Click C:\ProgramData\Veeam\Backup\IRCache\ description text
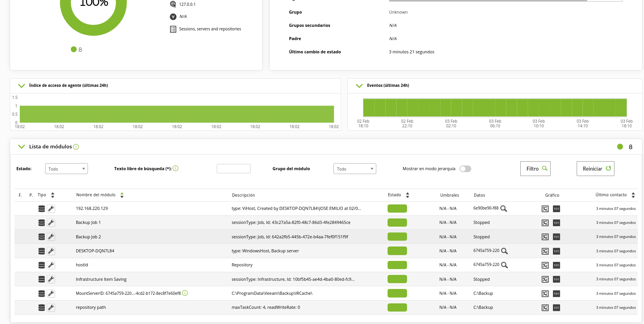Image resolution: width=644 pixels, height=324 pixels. 272,294
